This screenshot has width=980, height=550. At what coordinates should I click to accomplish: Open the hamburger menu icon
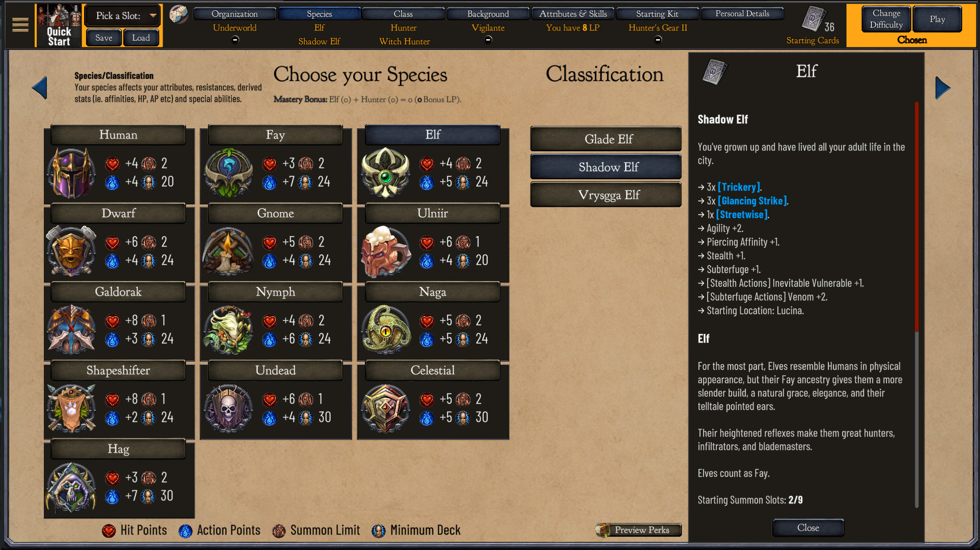point(20,24)
